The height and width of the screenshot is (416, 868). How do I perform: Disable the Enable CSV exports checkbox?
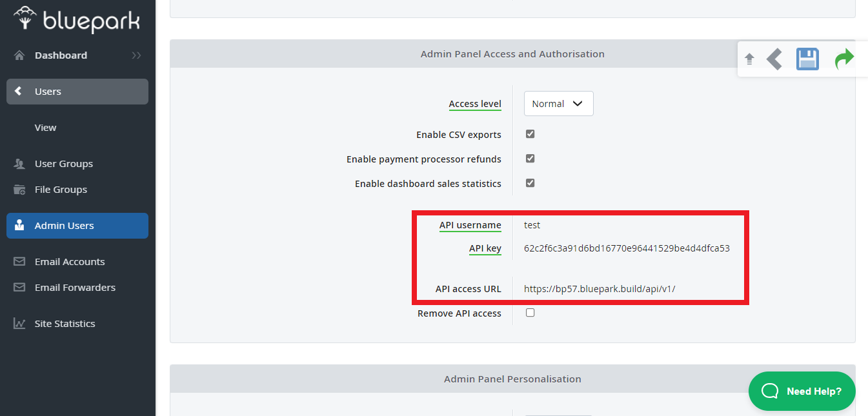[x=530, y=134]
